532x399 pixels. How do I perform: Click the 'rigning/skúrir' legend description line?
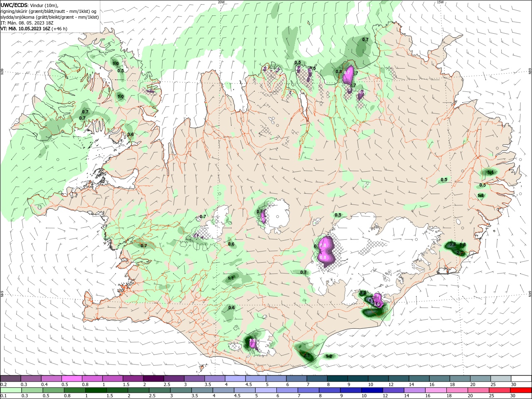tap(48, 11)
